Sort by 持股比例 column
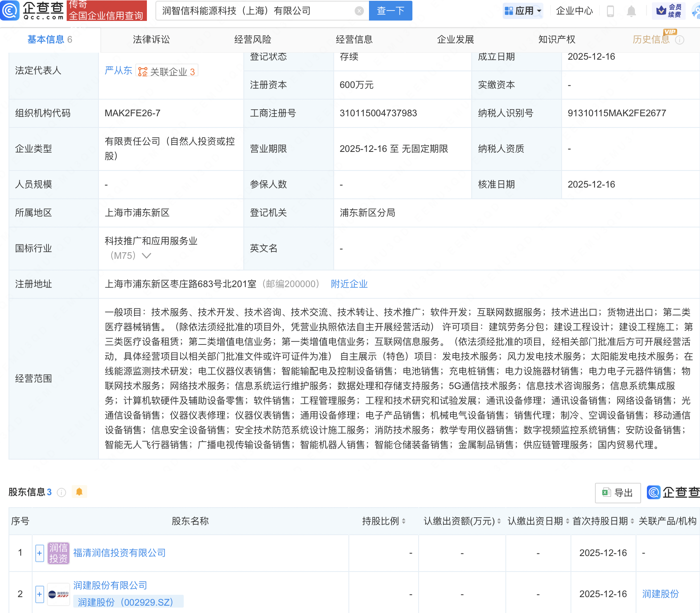This screenshot has width=700, height=613. coord(403,521)
